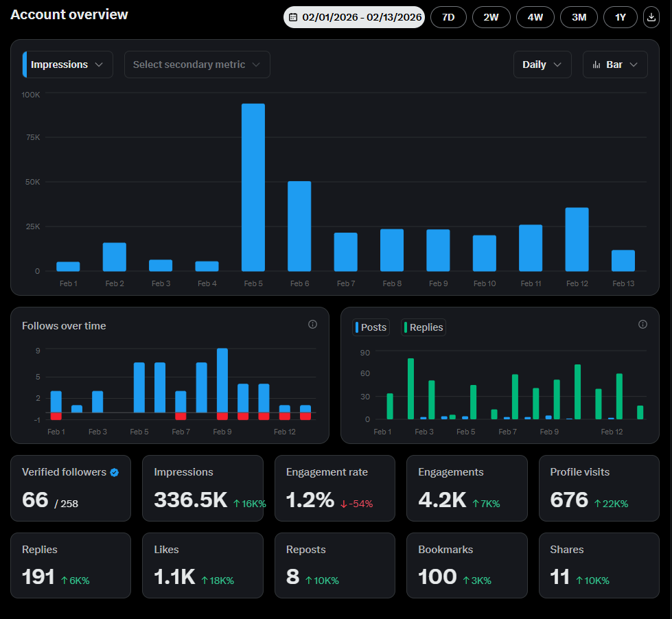This screenshot has height=619, width=672.
Task: Open the Impressions primary metric dropdown
Action: pyautogui.click(x=67, y=64)
